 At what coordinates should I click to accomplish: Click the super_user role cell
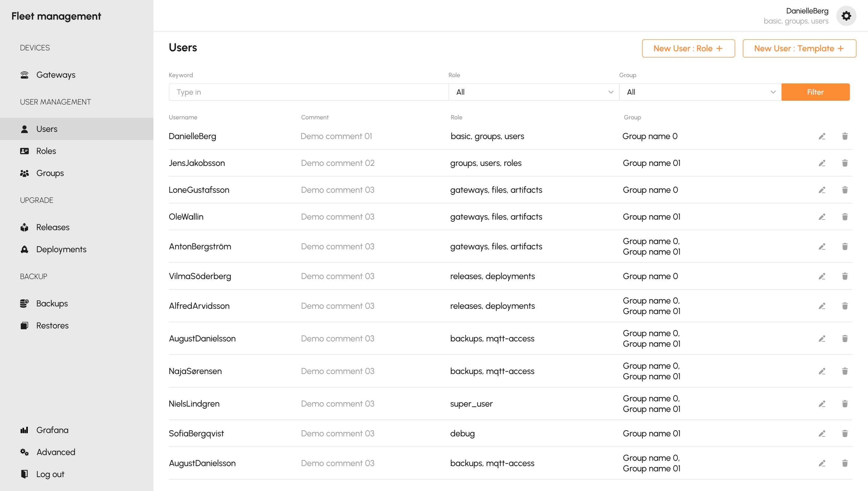472,404
